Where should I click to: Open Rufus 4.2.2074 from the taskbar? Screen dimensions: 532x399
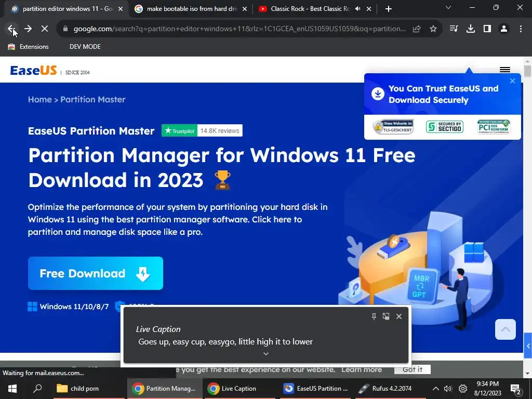[x=391, y=389]
